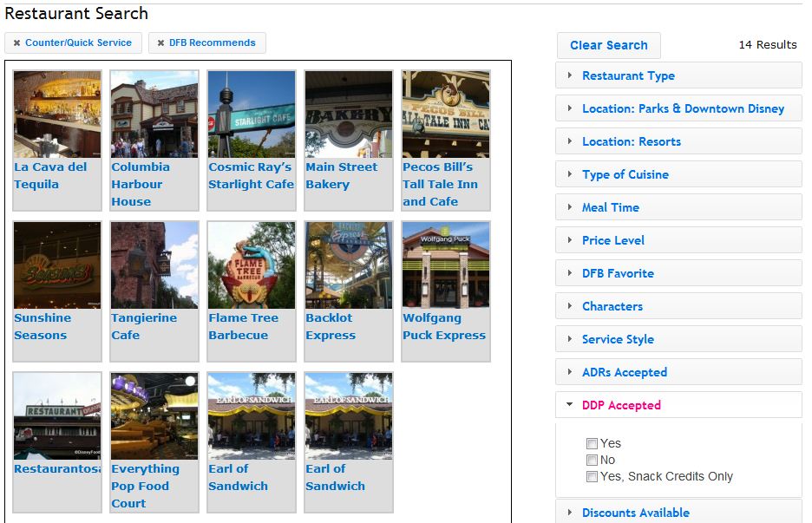Remove the DFB Recommends filter tag

(x=161, y=43)
